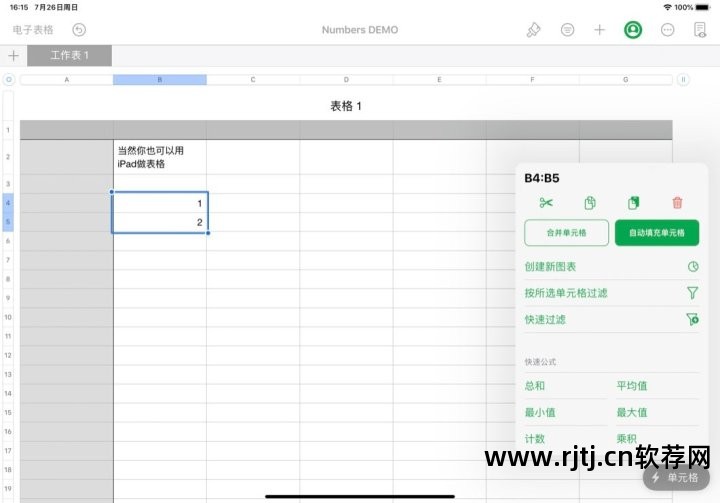Screen dimensions: 720x503
Task: Select cell containing value 2
Action: point(160,222)
